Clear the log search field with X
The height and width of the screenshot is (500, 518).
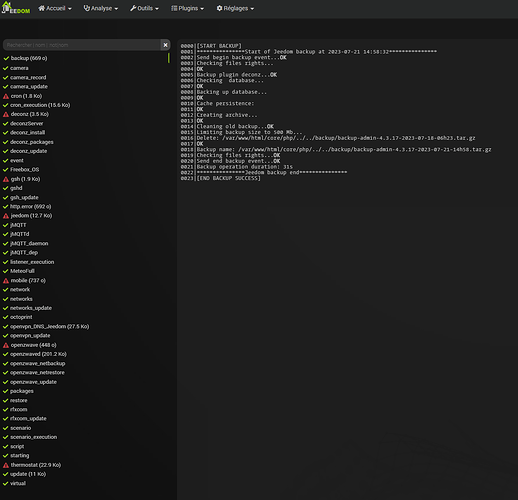(165, 45)
